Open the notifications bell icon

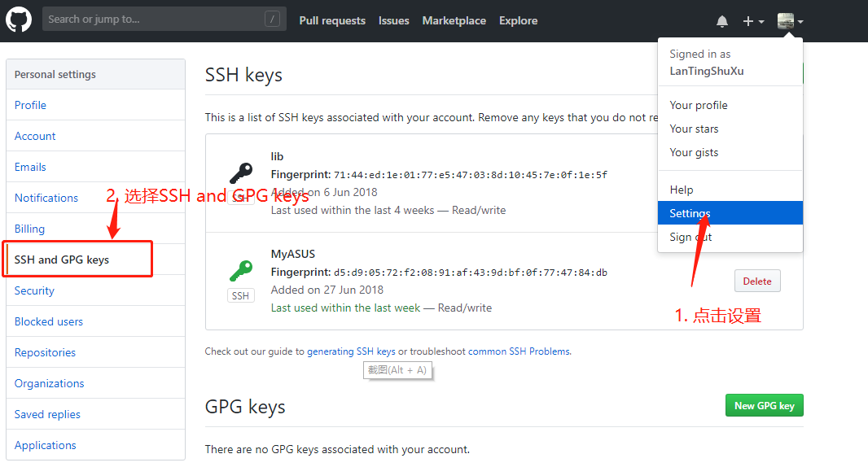pyautogui.click(x=722, y=21)
